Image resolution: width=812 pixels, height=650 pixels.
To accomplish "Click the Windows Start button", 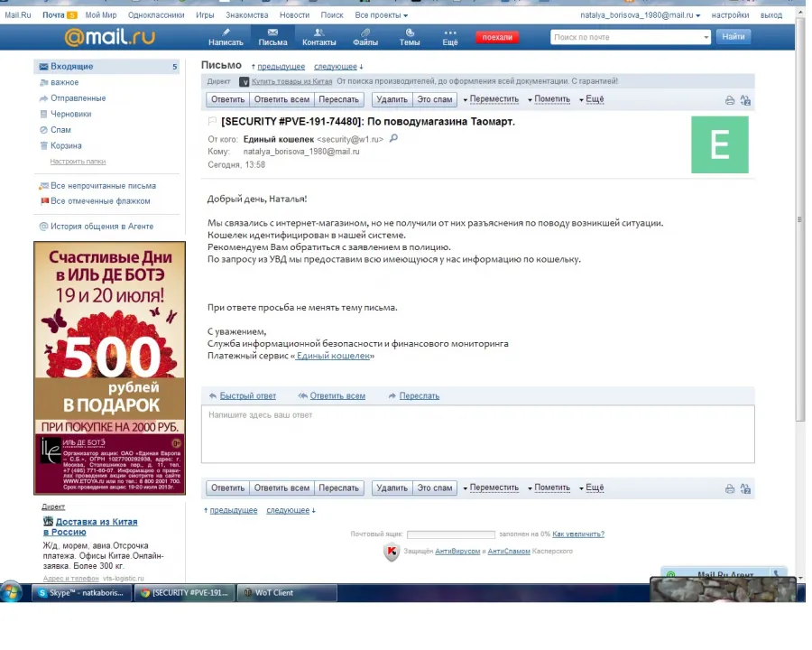I will coord(12,592).
